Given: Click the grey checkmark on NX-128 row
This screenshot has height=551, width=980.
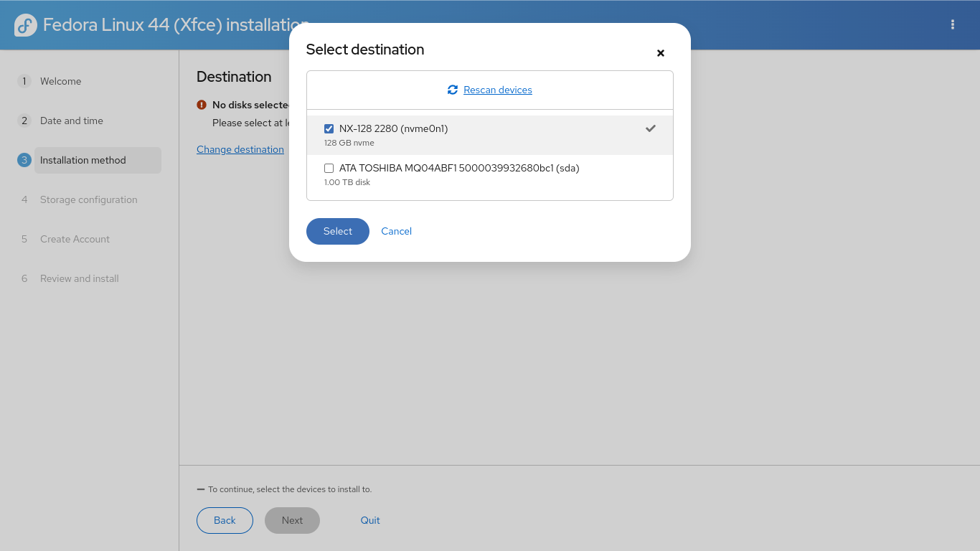Looking at the screenshot, I should pyautogui.click(x=651, y=128).
